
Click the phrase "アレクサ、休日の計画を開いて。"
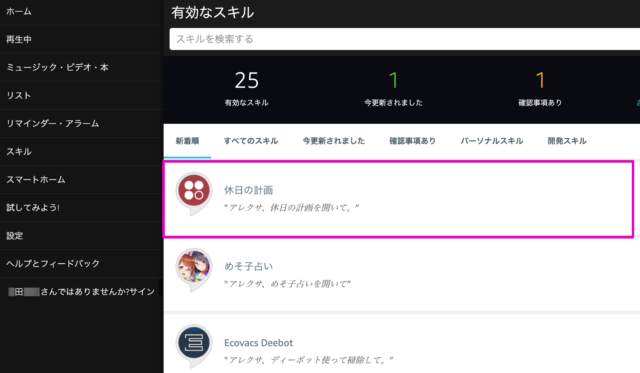tap(291, 208)
